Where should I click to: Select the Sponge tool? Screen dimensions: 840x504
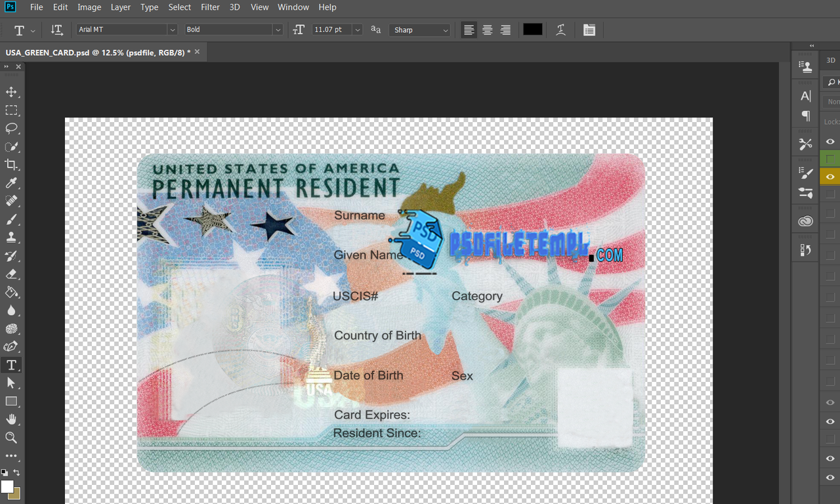click(11, 329)
